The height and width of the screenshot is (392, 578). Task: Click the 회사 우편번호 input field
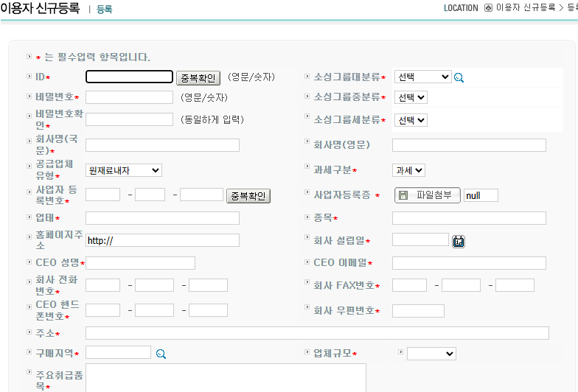point(418,311)
